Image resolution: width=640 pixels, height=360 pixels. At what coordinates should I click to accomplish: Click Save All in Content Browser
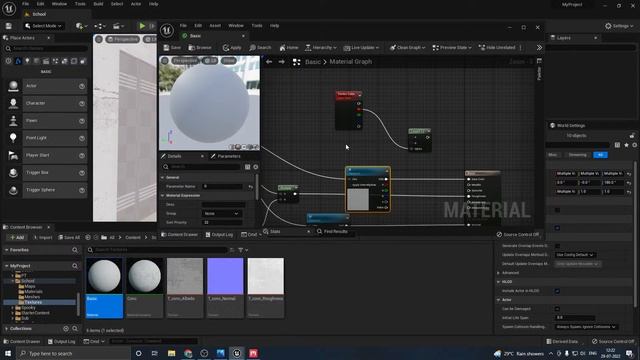pyautogui.click(x=69, y=238)
